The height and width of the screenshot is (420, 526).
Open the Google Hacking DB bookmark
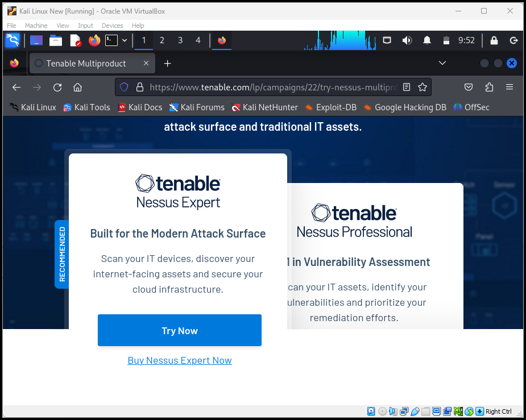point(405,107)
